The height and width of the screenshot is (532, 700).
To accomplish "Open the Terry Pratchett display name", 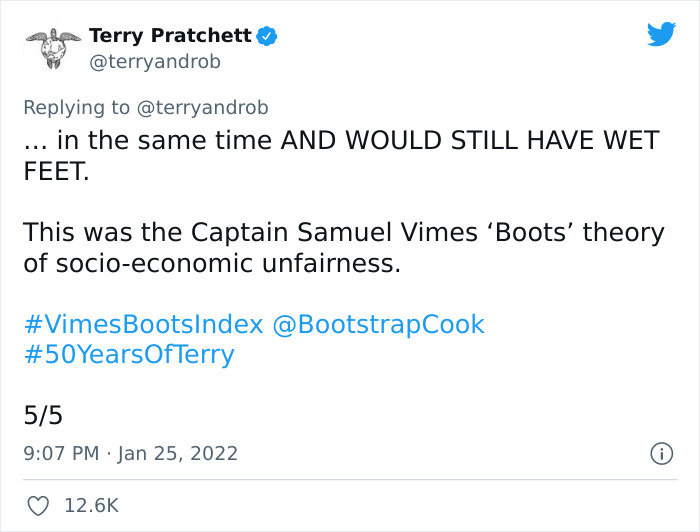I will pos(170,35).
